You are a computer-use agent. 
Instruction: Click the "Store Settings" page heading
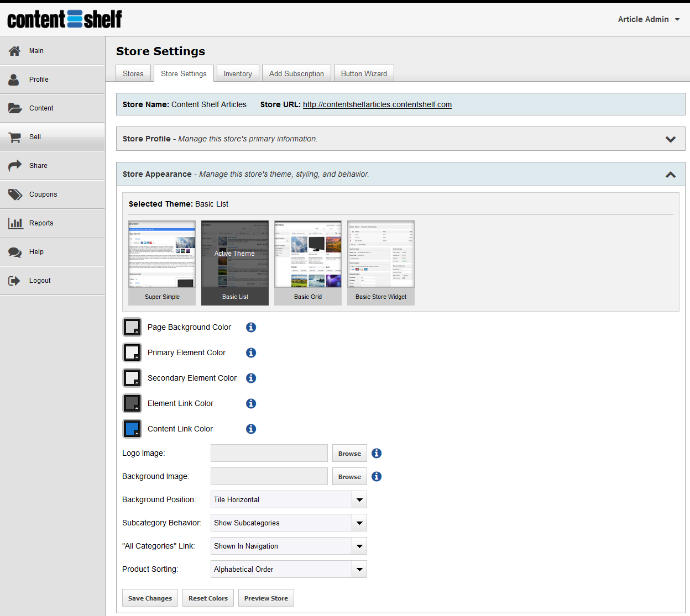point(160,51)
